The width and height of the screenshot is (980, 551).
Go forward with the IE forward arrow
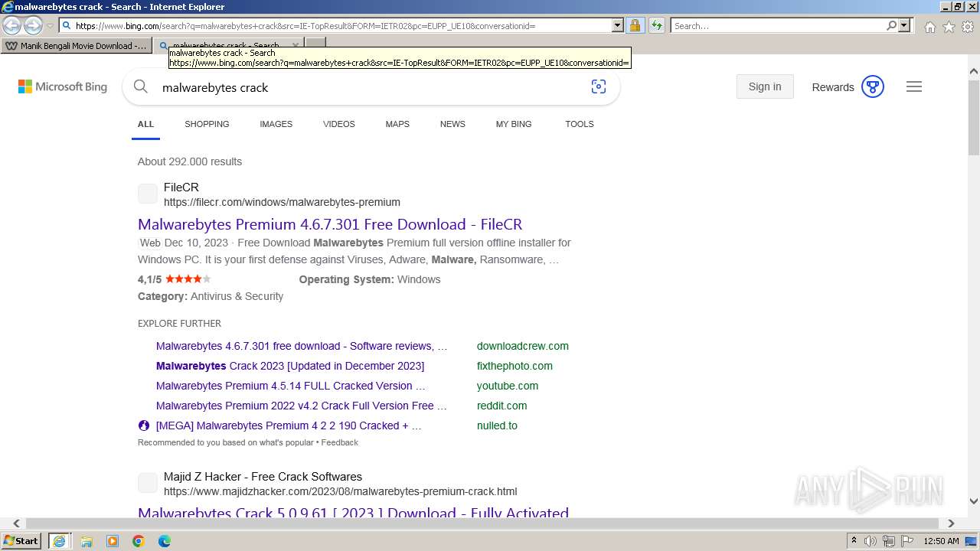(32, 25)
